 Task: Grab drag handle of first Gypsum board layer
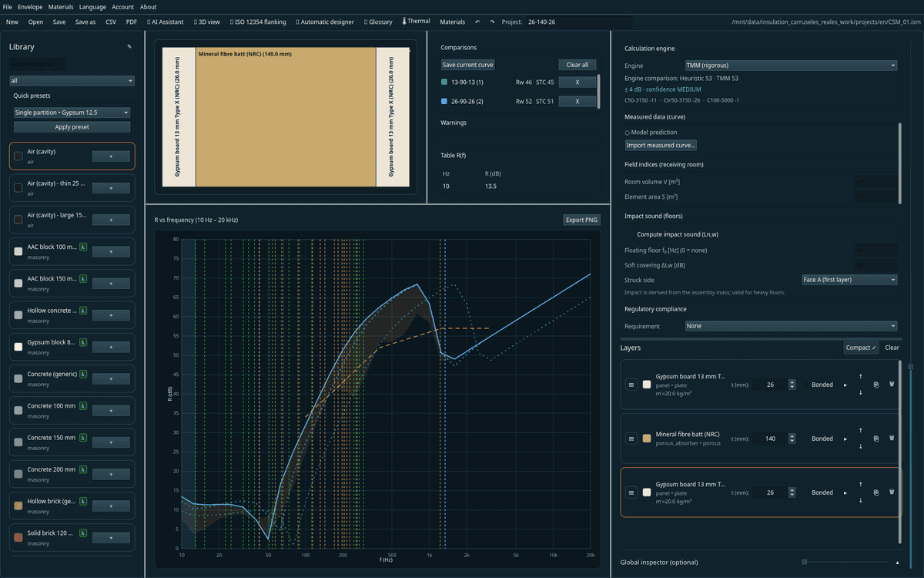631,385
